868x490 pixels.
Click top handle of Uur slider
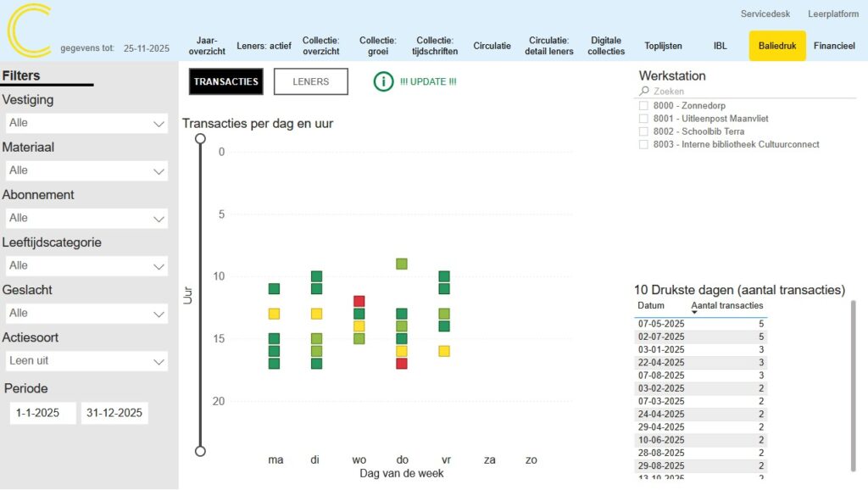pos(201,138)
